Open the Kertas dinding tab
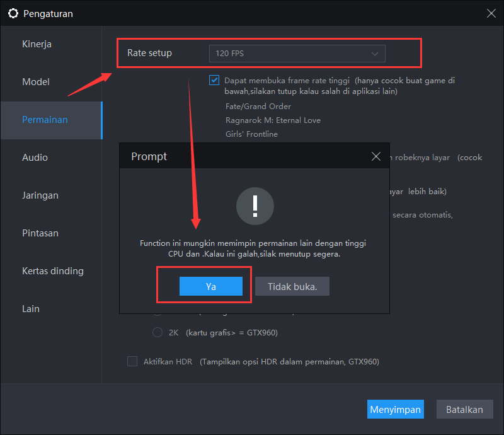Screen dimensions: 504x435 (53, 271)
